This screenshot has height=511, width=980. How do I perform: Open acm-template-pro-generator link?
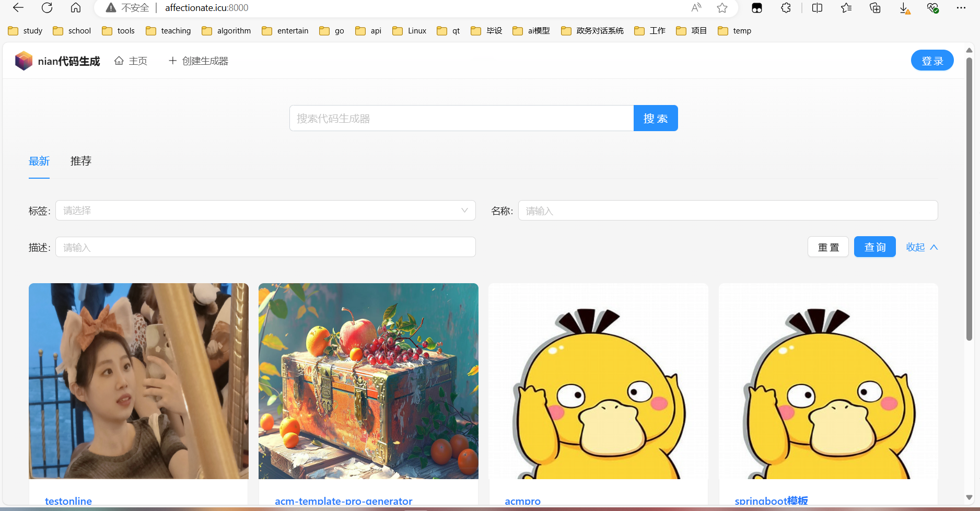coord(344,501)
